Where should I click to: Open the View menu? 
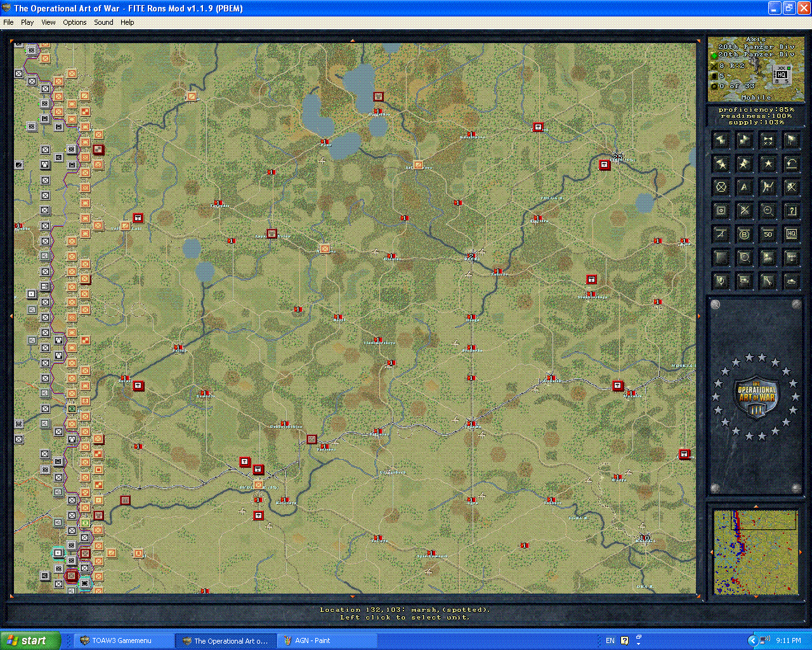[x=48, y=22]
